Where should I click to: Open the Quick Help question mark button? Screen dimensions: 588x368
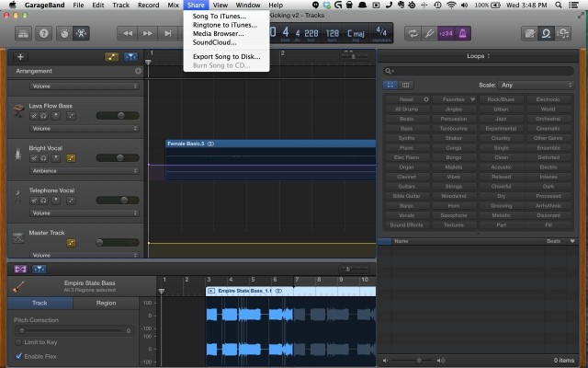[42, 33]
